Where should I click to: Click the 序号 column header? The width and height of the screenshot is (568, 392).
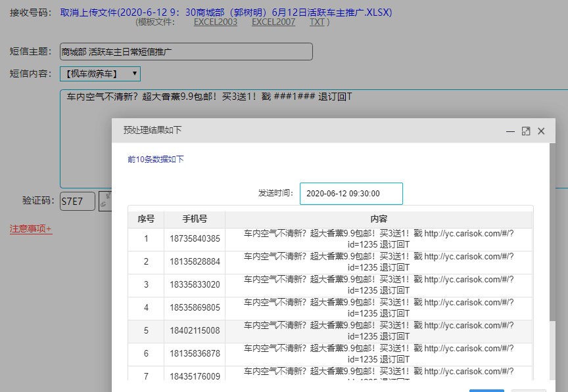[146, 219]
